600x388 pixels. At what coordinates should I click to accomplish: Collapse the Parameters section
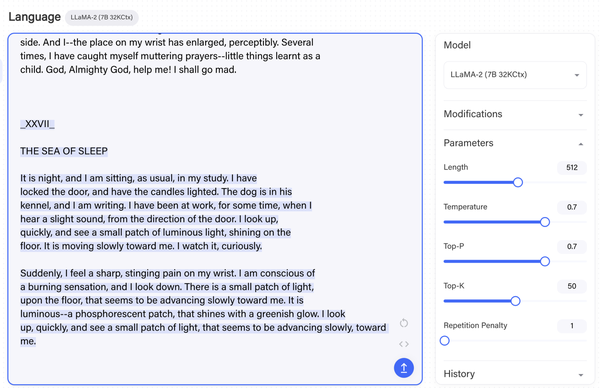pyautogui.click(x=515, y=143)
